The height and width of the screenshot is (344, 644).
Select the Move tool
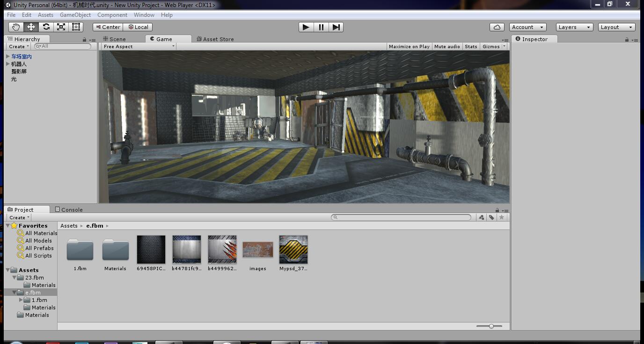click(31, 27)
